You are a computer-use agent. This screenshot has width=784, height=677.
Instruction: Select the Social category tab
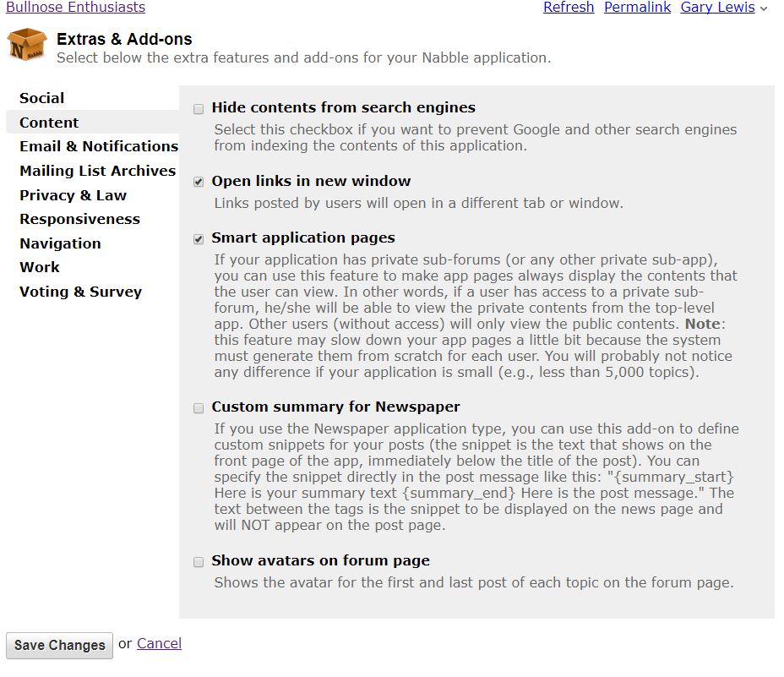pos(42,98)
